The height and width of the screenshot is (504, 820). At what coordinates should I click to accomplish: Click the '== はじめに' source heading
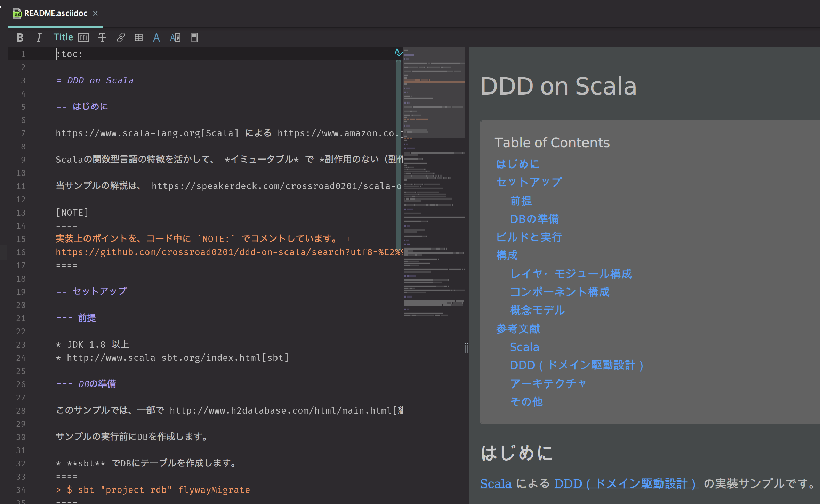pos(82,106)
